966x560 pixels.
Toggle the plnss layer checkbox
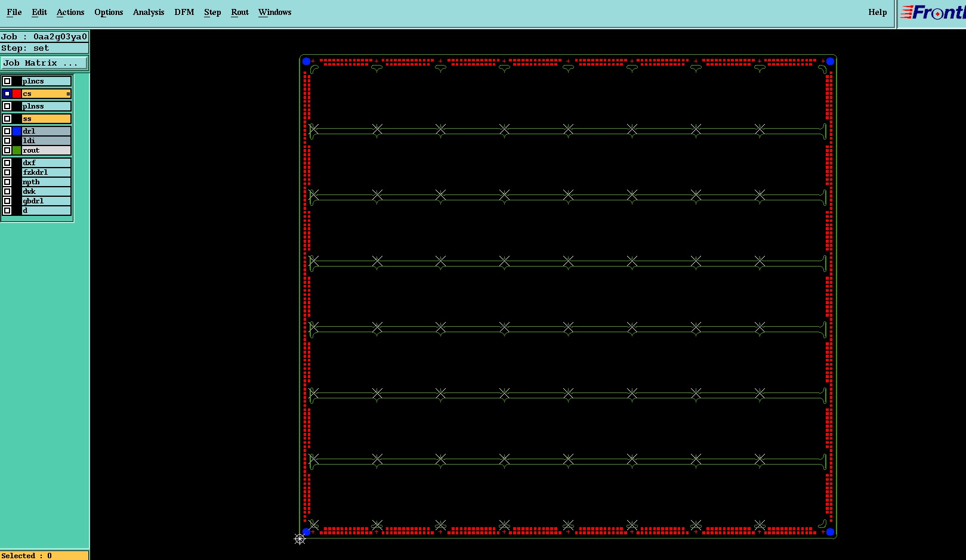point(7,106)
